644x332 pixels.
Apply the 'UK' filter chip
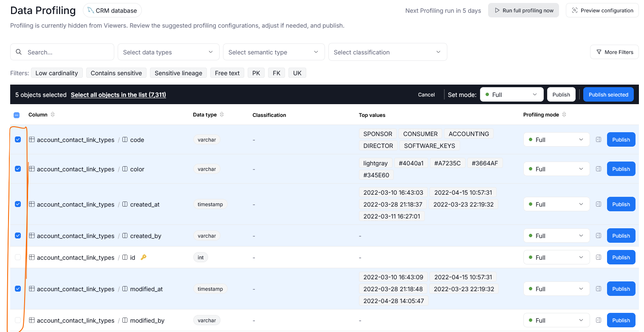pos(297,73)
